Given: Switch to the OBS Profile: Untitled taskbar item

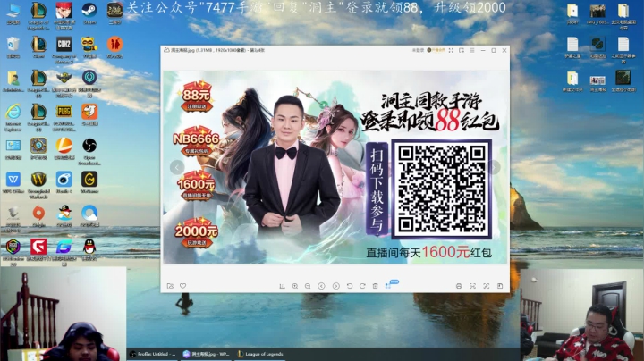Looking at the screenshot, I should click(153, 354).
